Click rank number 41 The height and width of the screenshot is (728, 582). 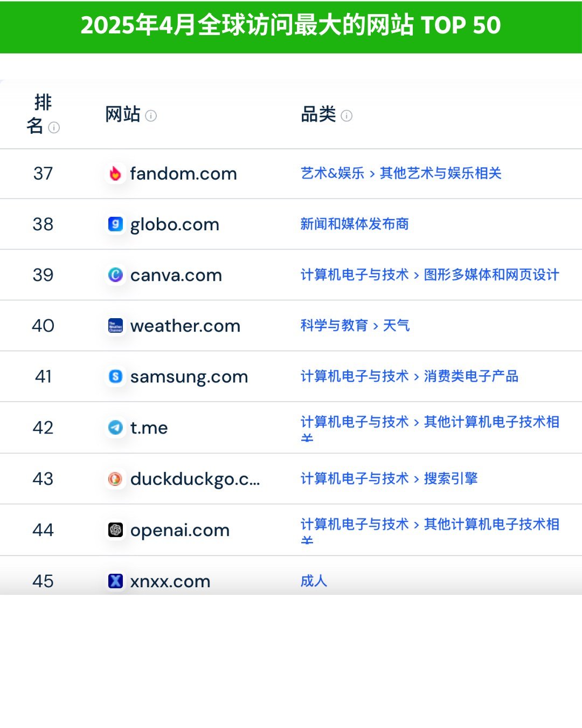pos(43,376)
